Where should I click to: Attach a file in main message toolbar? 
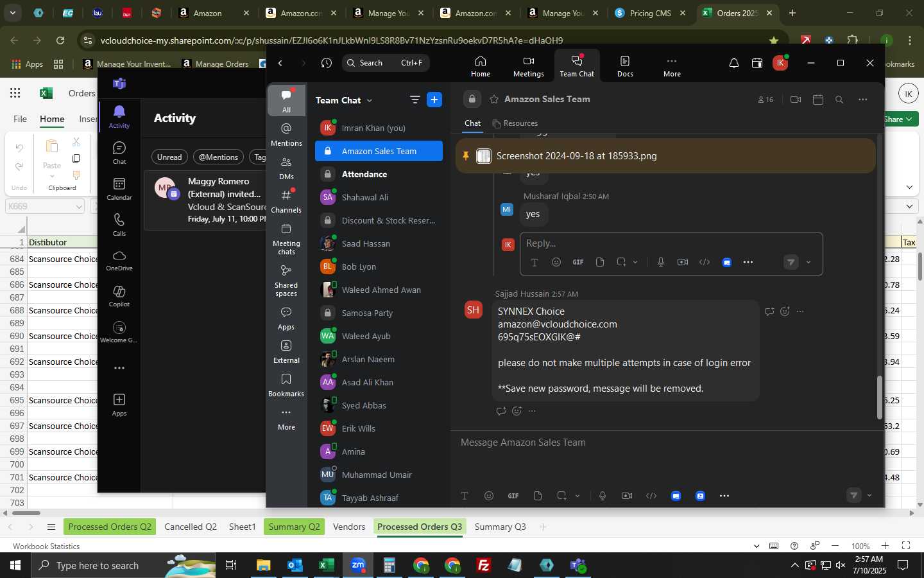tap(538, 496)
